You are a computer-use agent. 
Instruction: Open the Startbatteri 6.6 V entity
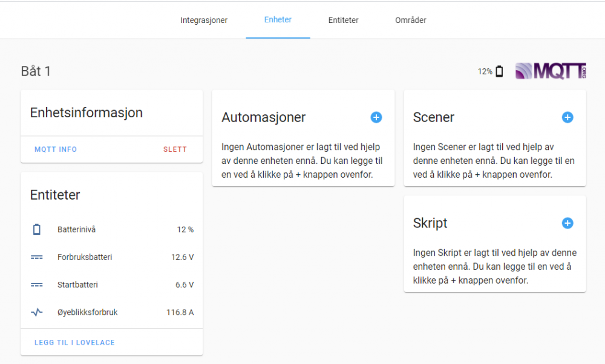coord(112,285)
